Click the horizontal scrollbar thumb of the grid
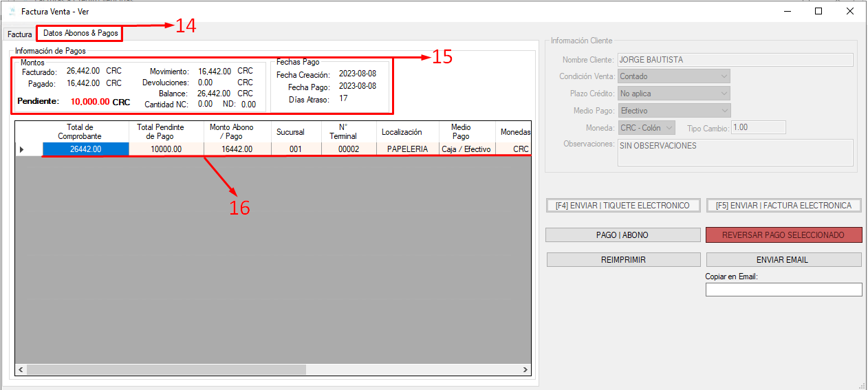This screenshot has height=390, width=868. pyautogui.click(x=166, y=370)
